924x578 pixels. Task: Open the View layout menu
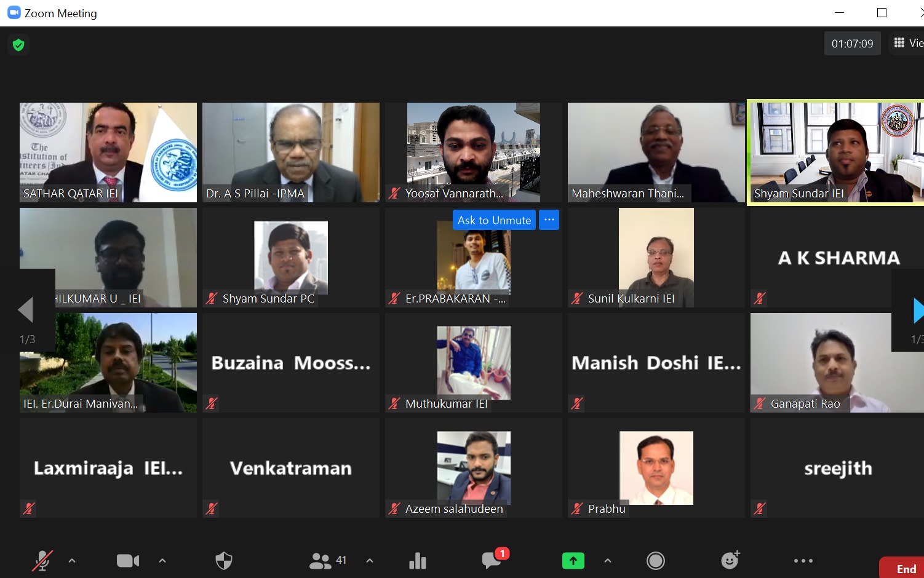click(908, 43)
